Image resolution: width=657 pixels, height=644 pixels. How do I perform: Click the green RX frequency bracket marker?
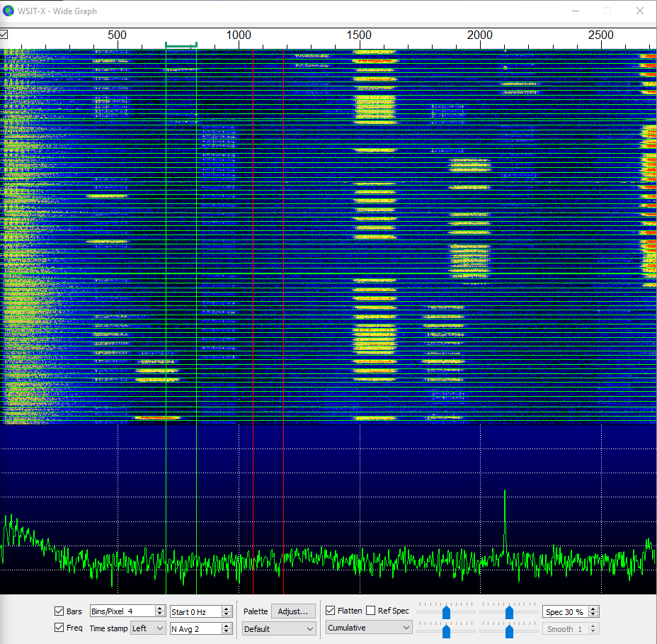[181, 45]
